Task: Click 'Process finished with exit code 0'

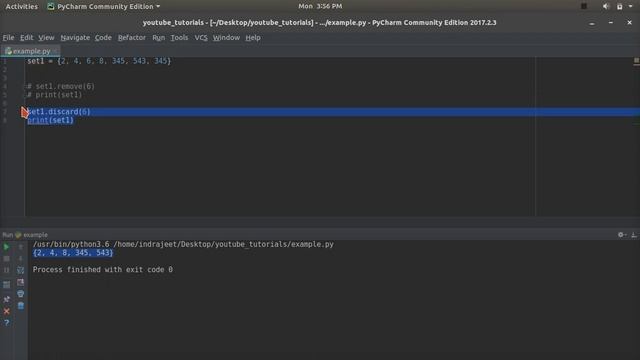Action: tap(102, 269)
